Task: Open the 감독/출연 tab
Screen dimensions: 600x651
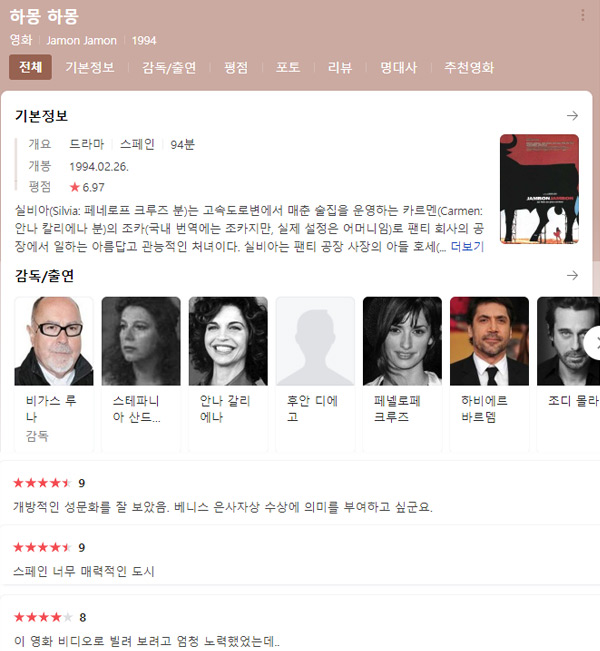Action: click(169, 67)
